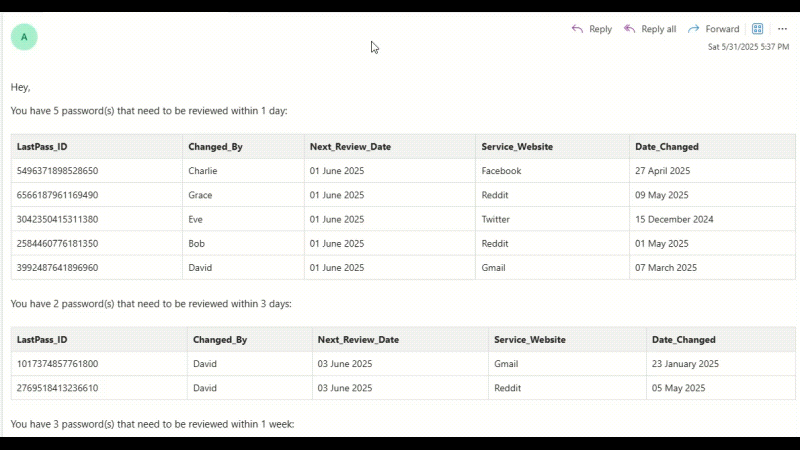Click the Service_Website header in the first table

(x=515, y=147)
